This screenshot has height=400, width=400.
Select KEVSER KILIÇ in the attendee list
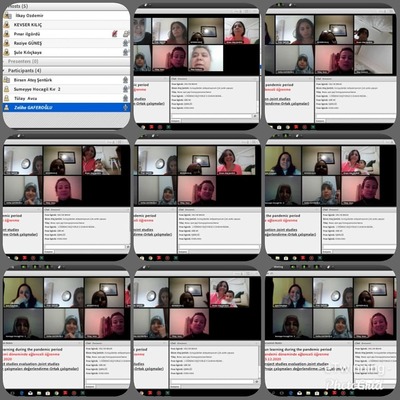coord(66,25)
